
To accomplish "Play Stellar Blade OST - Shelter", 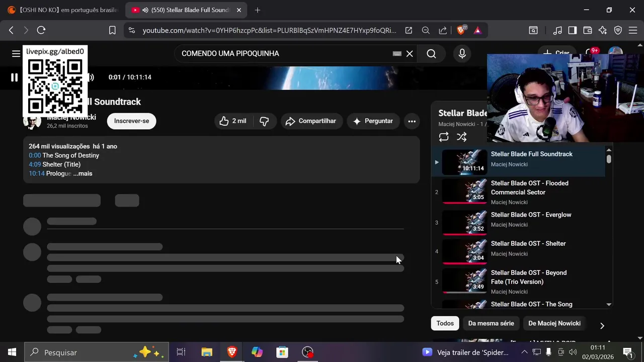I will (518, 251).
